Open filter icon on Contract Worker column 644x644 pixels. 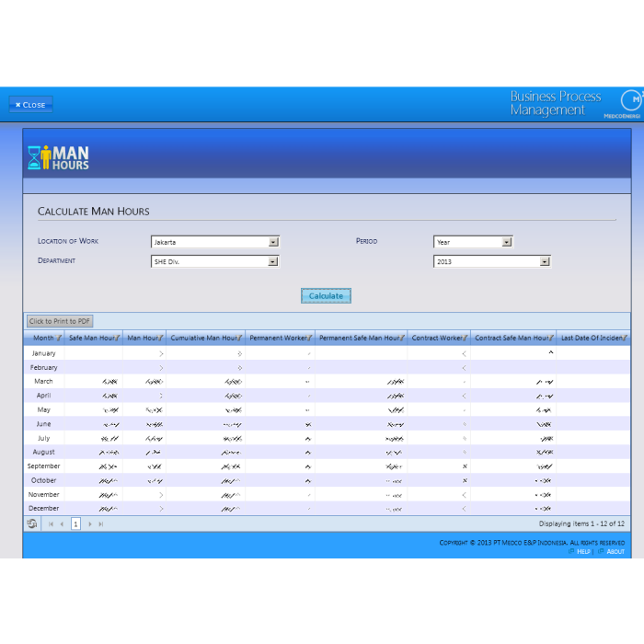(466, 339)
